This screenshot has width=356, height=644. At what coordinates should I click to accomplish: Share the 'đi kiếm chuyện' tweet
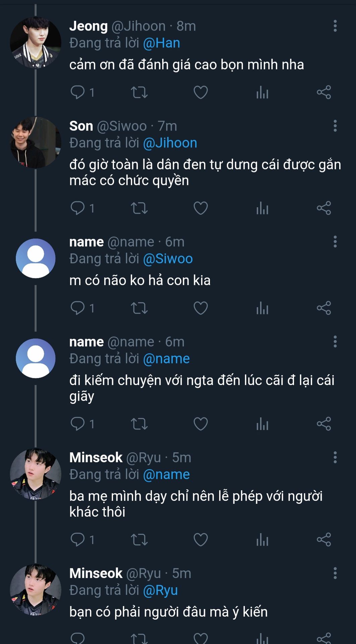tap(324, 424)
